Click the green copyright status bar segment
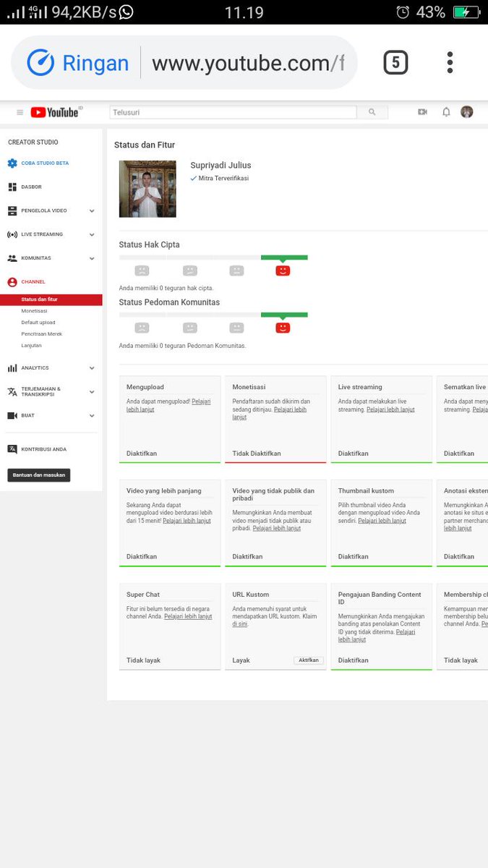 pyautogui.click(x=284, y=258)
